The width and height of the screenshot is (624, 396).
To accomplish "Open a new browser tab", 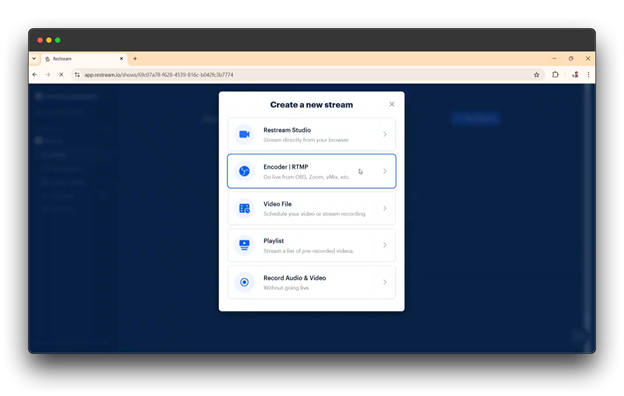I will click(x=135, y=59).
